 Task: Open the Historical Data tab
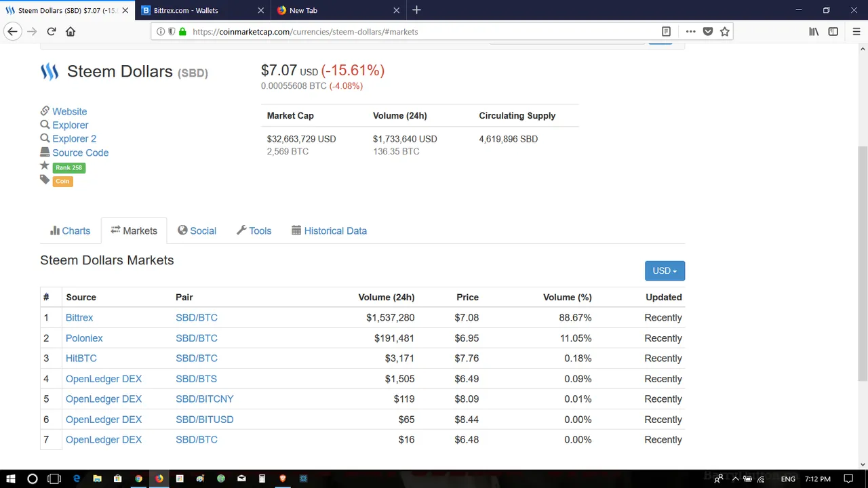329,230
